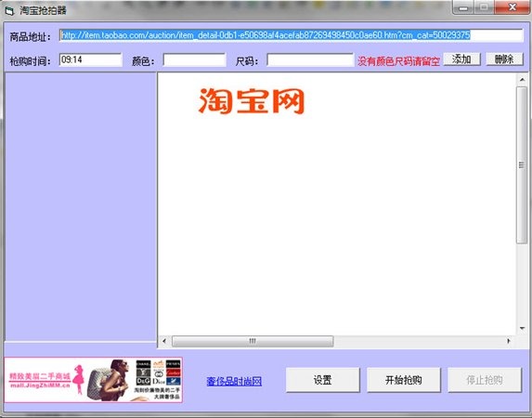Click the 商品地址 URL input field
Viewport: 532px width, 418px height.
(292, 35)
